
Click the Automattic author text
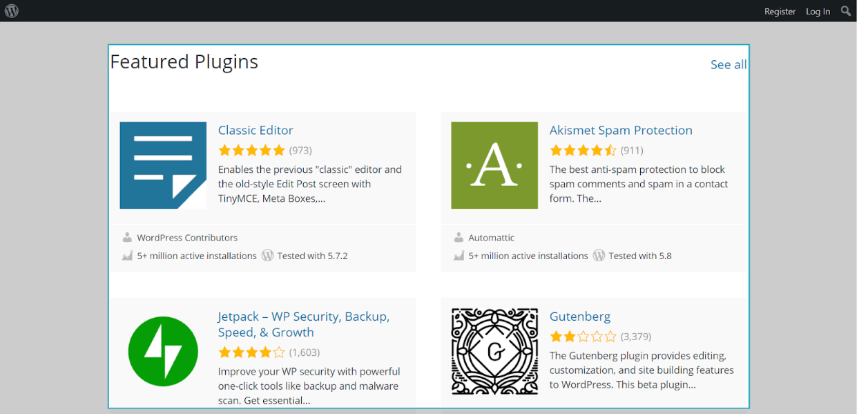[x=492, y=237]
